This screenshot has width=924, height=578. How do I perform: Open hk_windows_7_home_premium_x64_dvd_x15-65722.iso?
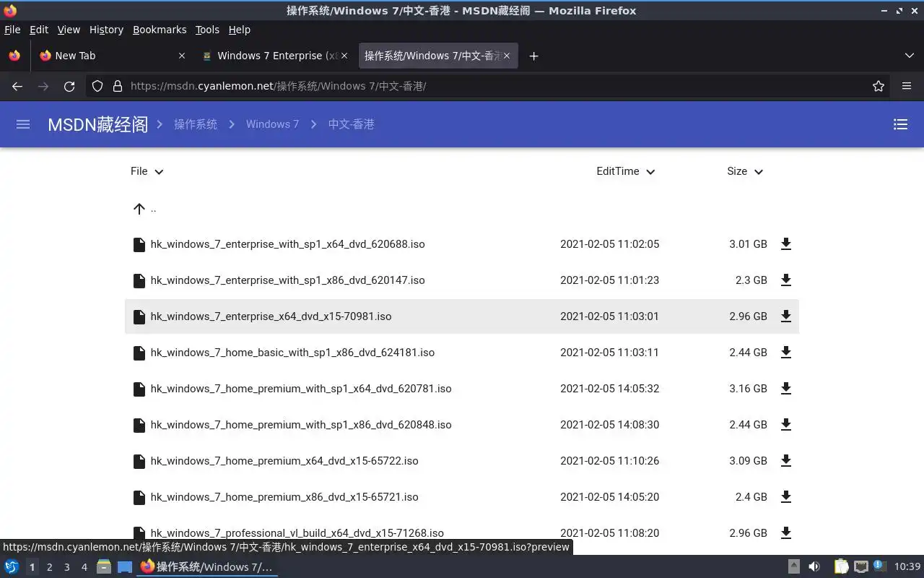coord(284,461)
